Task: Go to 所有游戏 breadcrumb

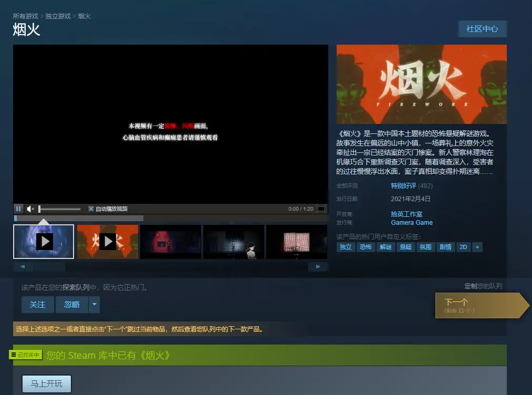Action: [x=25, y=16]
